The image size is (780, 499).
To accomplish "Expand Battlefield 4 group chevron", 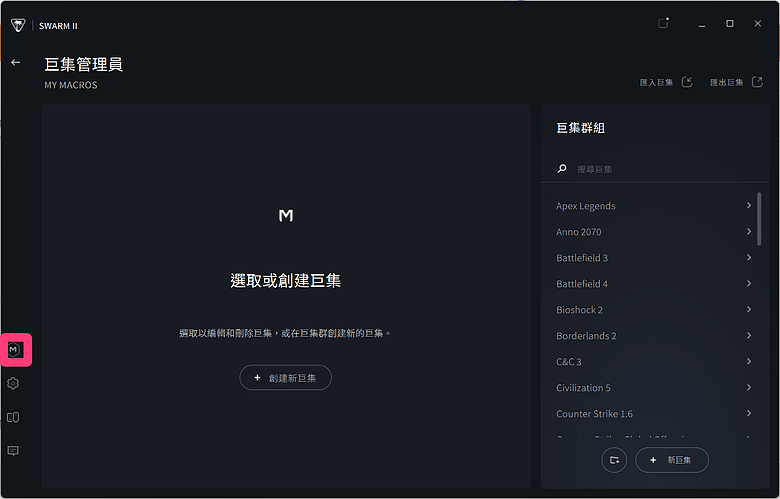I will tap(749, 283).
